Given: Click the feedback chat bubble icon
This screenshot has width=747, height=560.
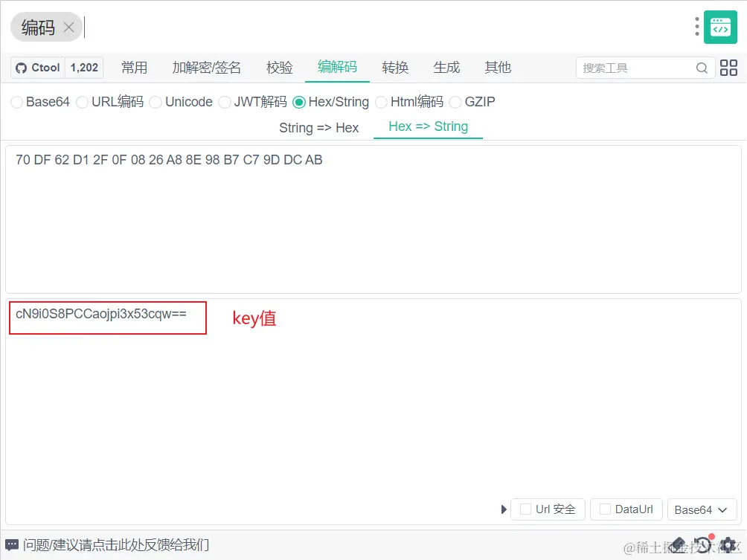Looking at the screenshot, I should (x=12, y=545).
